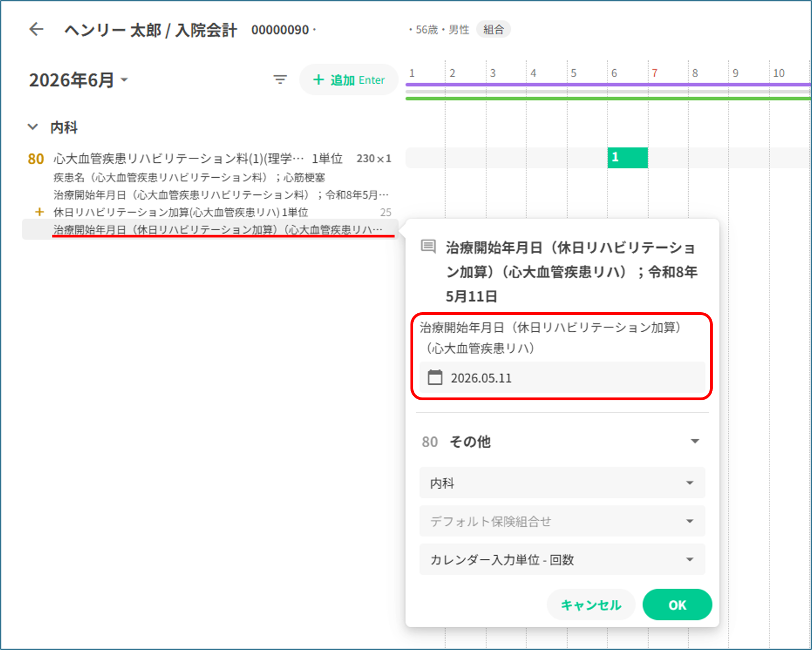Screen dimensions: 812x650
Task: Expand the 80 その他 category dropdown
Action: [x=562, y=442]
